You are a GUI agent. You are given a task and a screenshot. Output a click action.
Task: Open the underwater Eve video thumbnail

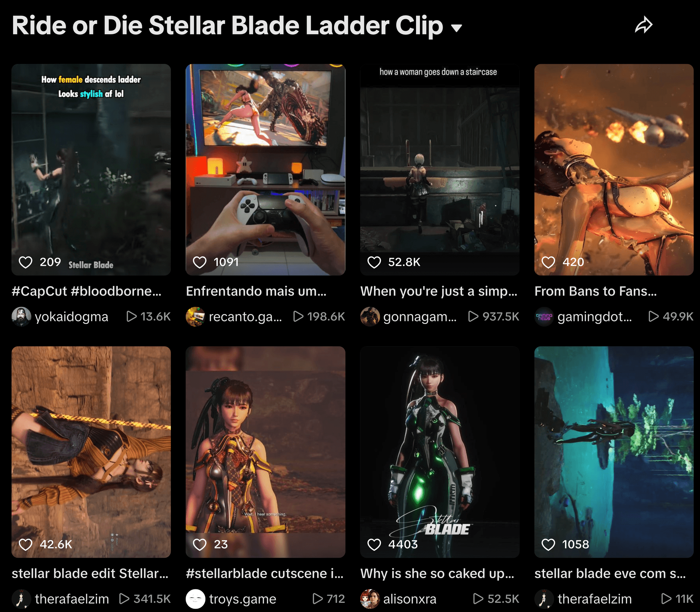coord(614,452)
